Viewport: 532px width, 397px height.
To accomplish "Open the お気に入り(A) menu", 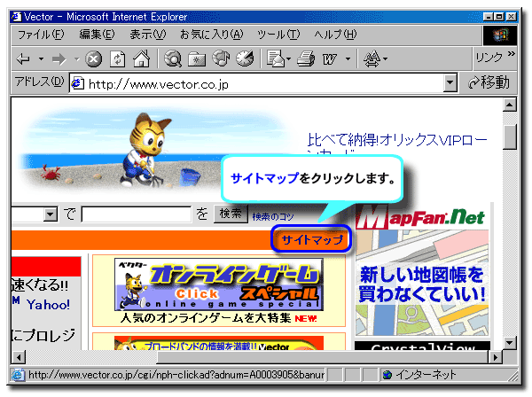I will [211, 35].
